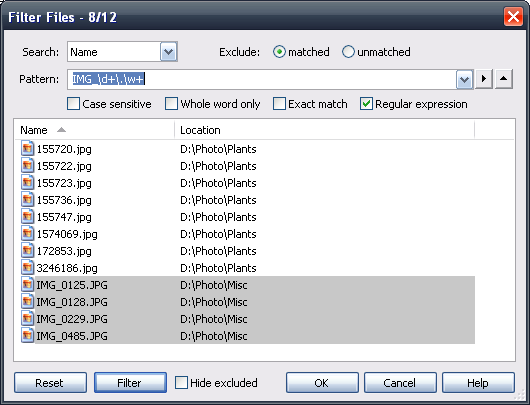Image resolution: width=530 pixels, height=405 pixels.
Task: Open the Search field dropdown arrow
Action: [x=168, y=52]
